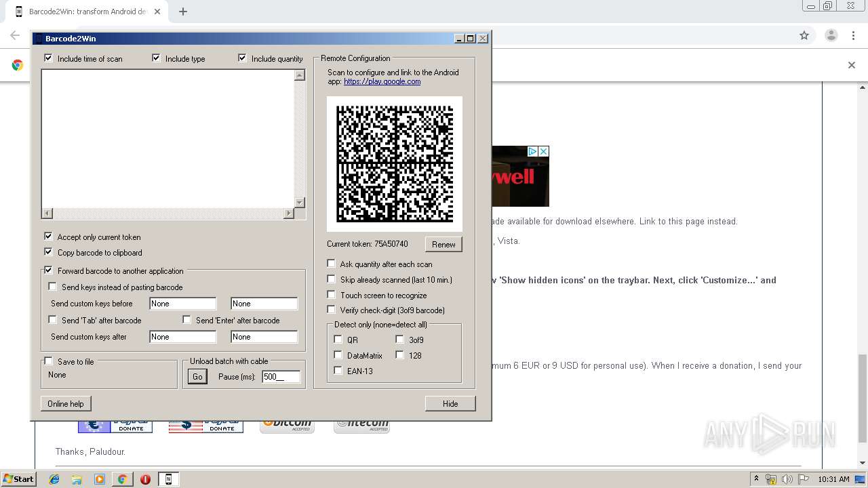Click the Pause (ms) input field

tap(281, 377)
